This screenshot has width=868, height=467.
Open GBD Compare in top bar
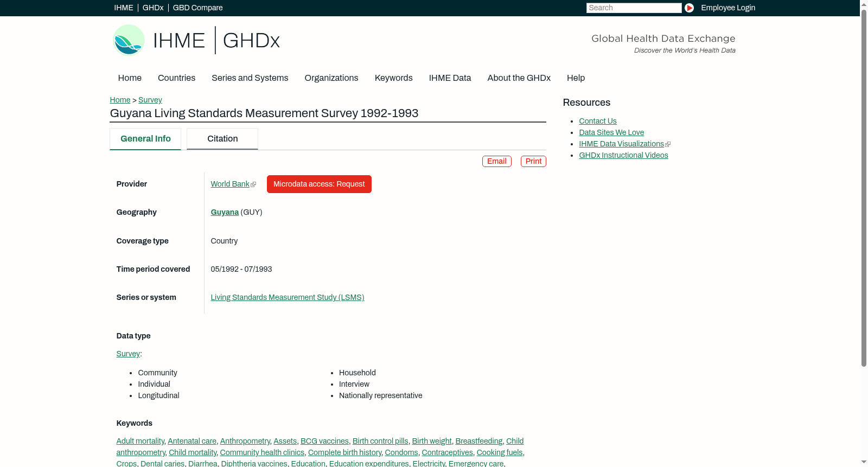(x=198, y=8)
